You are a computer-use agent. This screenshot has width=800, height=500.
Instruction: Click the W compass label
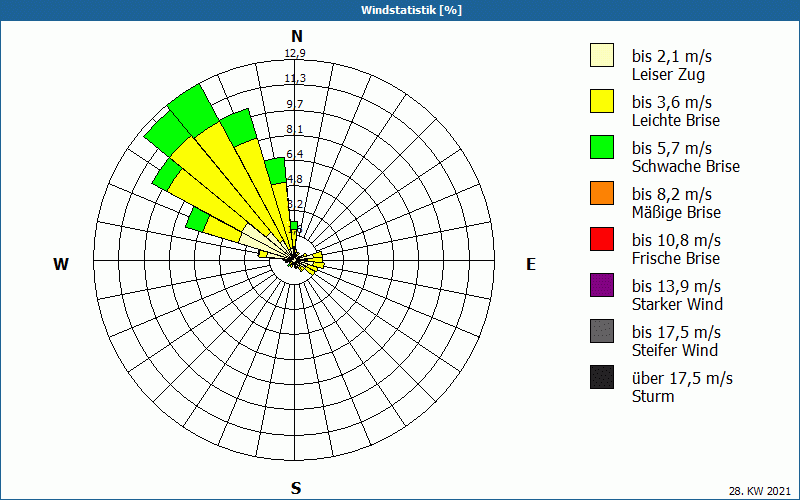(61, 264)
